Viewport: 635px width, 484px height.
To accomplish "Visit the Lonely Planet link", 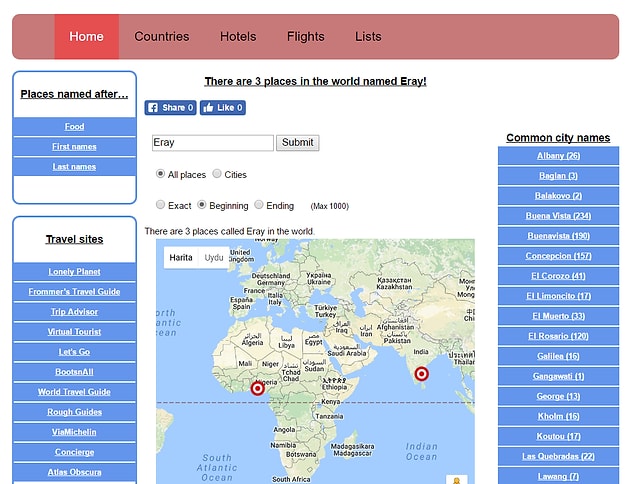I will [75, 272].
